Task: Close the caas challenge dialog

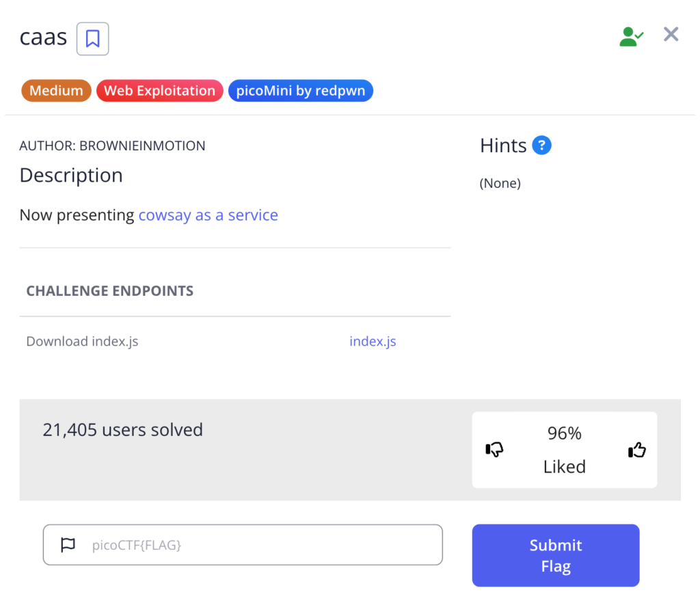Action: (671, 35)
